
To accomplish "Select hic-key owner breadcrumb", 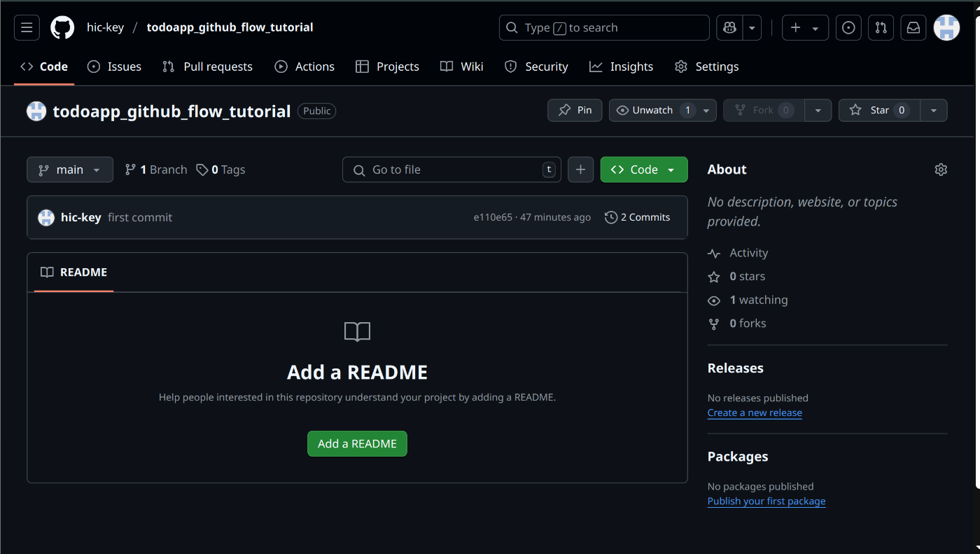I will [x=105, y=28].
